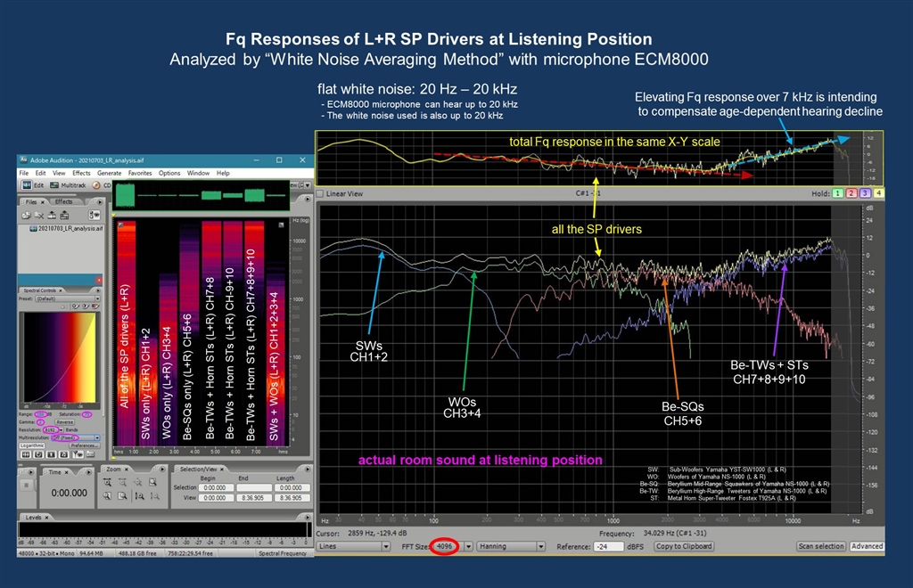Open the FFT Size dropdown arrow
This screenshot has width=913, height=588.
[468, 546]
